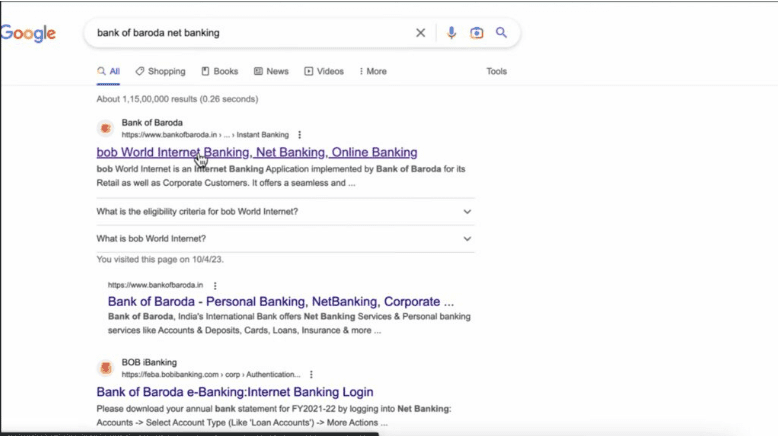Click the https://www.bankofbaroda.in › Instant Banking URL
Screen dimensions: 778x436
click(x=205, y=135)
